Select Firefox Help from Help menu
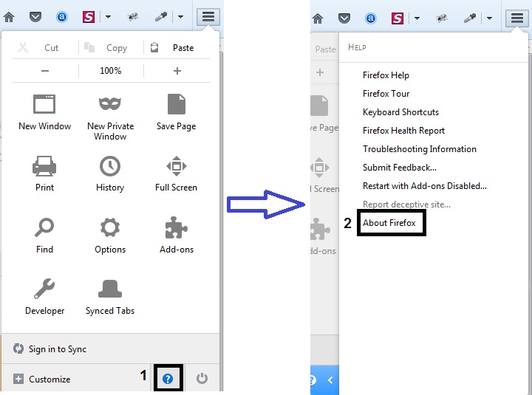Screen dimensions: 532x395 click(386, 75)
